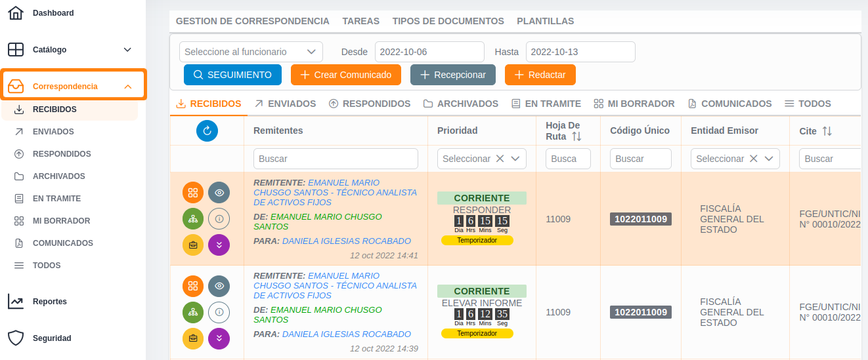Click the Correspondencia inbox icon
868x360 pixels.
pyautogui.click(x=16, y=87)
